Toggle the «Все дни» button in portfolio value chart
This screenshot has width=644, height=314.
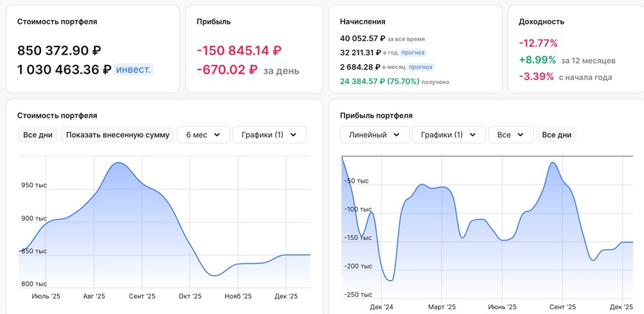coord(38,134)
